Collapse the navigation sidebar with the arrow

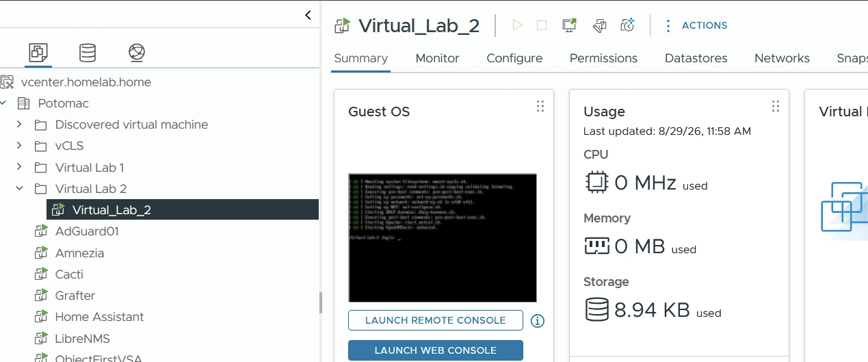click(308, 15)
